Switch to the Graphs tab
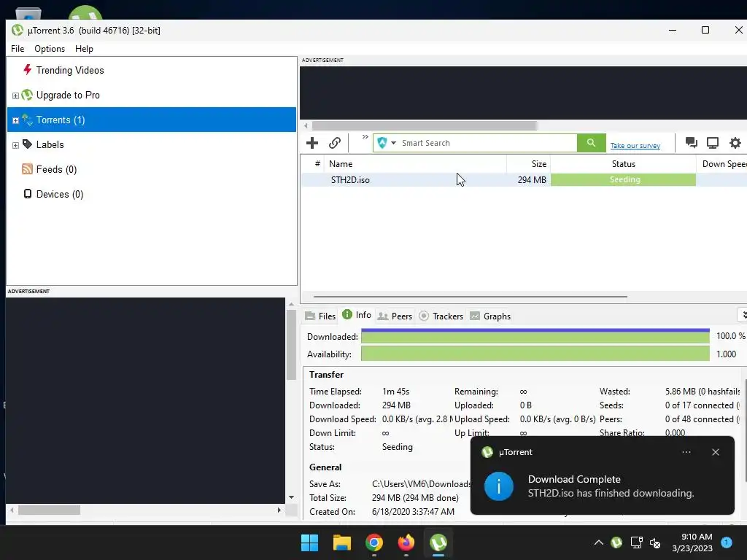Screen dimensions: 747x560 pyautogui.click(x=490, y=316)
